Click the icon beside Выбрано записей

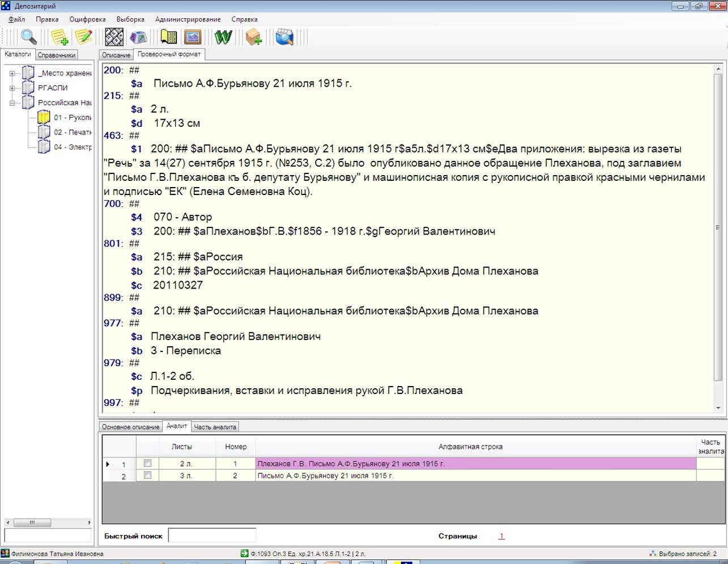point(653,553)
